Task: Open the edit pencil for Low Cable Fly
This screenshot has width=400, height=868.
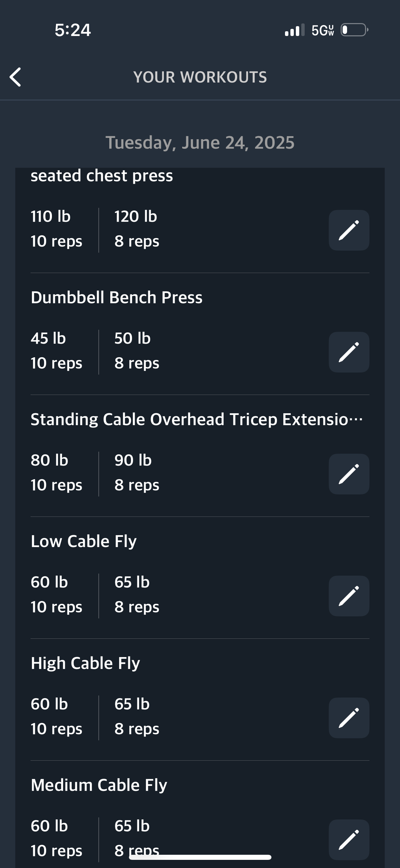Action: pyautogui.click(x=349, y=596)
